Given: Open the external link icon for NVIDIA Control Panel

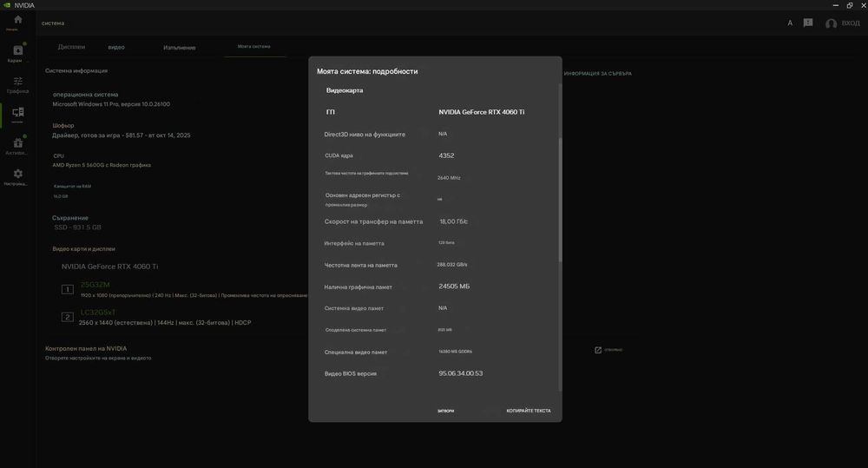Looking at the screenshot, I should 598,350.
